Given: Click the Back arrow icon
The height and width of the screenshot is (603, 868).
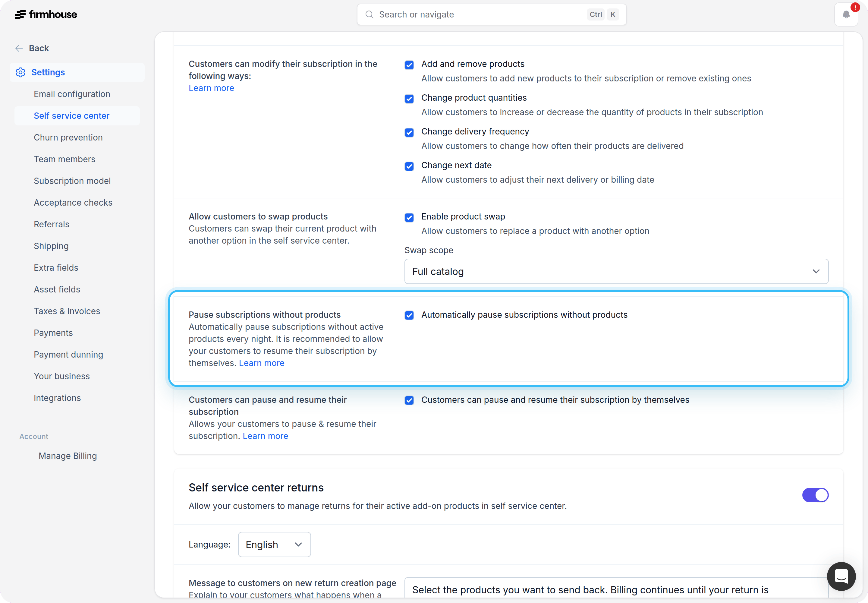Looking at the screenshot, I should click(x=19, y=48).
